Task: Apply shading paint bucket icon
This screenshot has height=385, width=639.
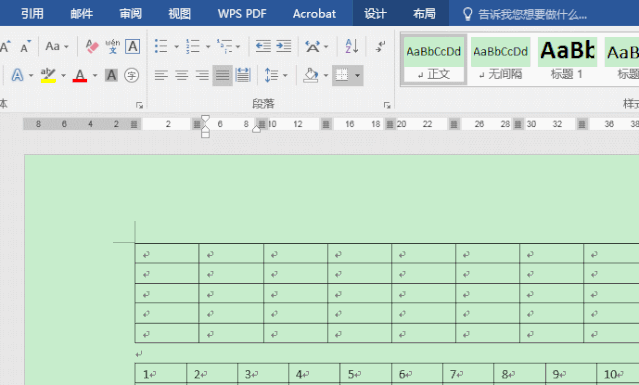Action: [x=311, y=75]
